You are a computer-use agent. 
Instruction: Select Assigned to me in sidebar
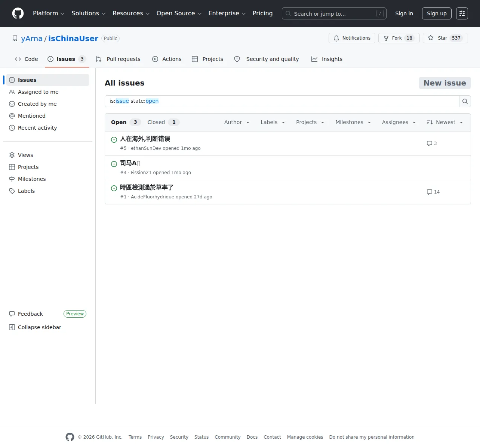pos(47,92)
